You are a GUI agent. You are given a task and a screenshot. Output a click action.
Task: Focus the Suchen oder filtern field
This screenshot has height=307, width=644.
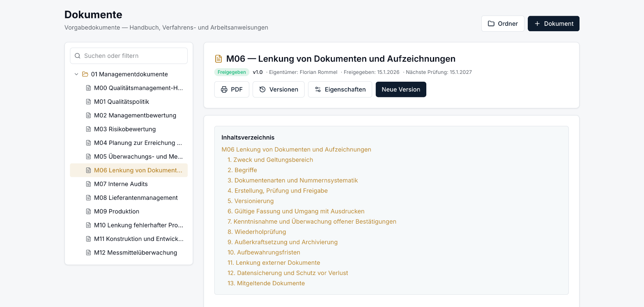pyautogui.click(x=129, y=56)
